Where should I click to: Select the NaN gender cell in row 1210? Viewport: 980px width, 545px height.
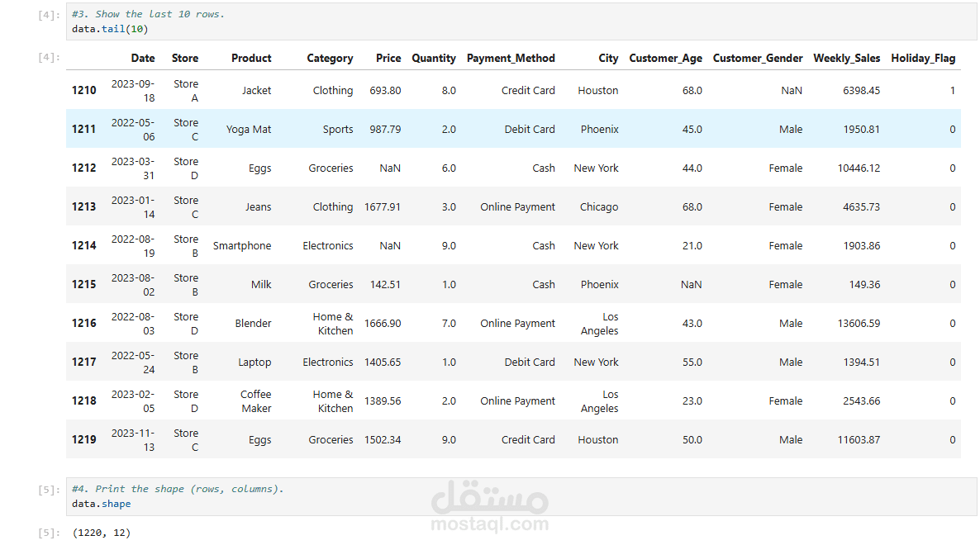[792, 91]
